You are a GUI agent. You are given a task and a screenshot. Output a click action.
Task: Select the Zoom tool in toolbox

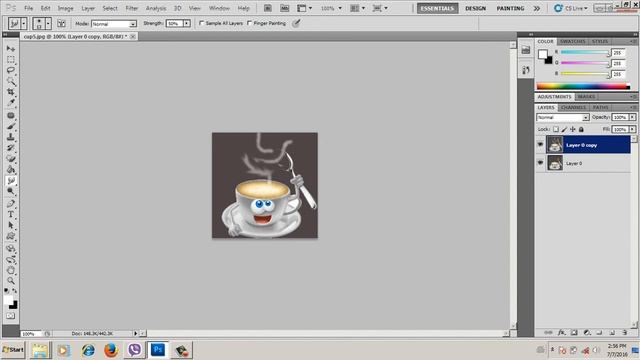click(11, 281)
